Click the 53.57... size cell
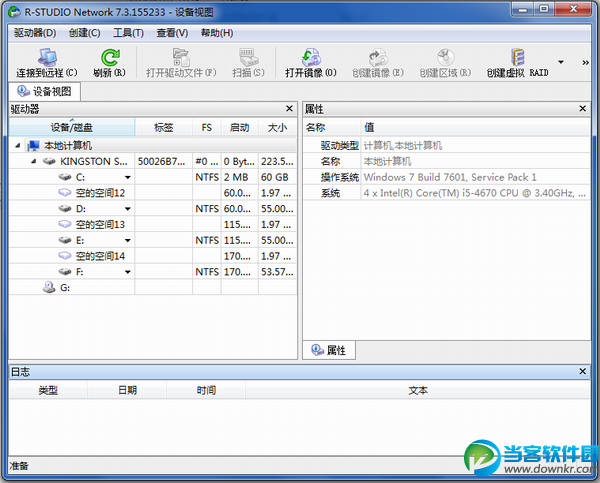Image resolution: width=600 pixels, height=483 pixels. (x=277, y=272)
